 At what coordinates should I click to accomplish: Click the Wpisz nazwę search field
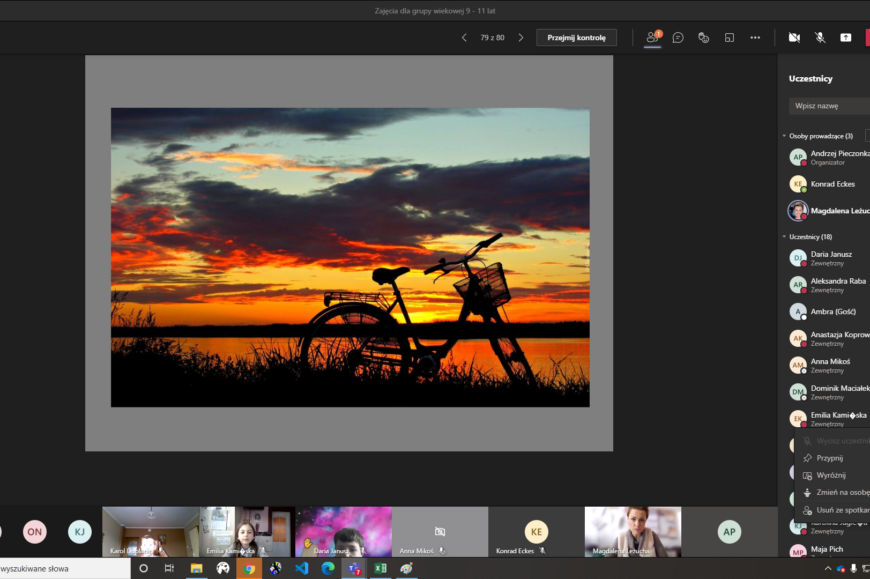829,106
